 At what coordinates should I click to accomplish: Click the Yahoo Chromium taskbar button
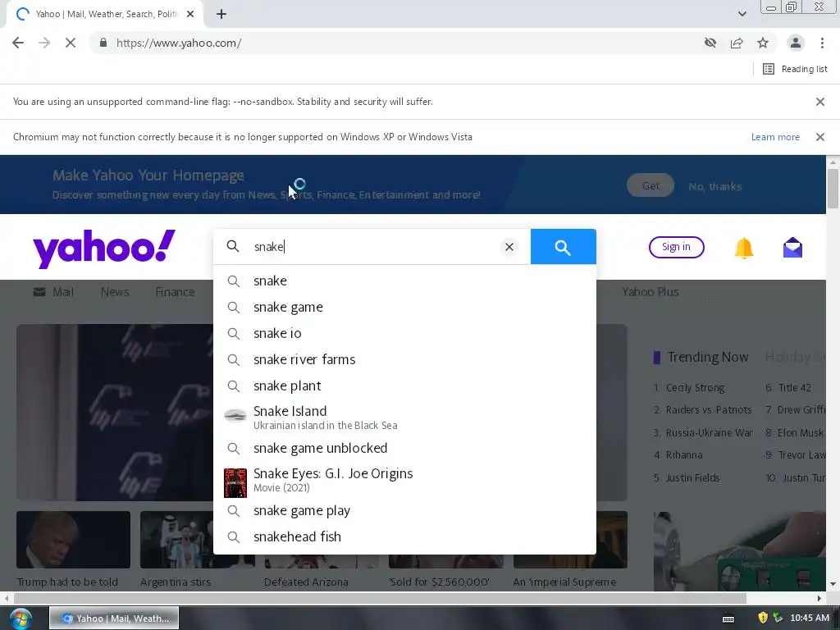114,619
